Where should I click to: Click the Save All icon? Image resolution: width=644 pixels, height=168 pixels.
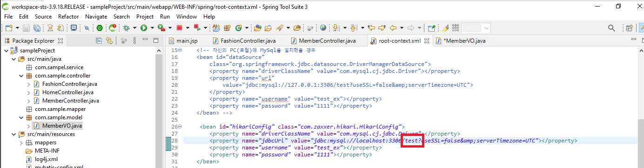click(37, 28)
